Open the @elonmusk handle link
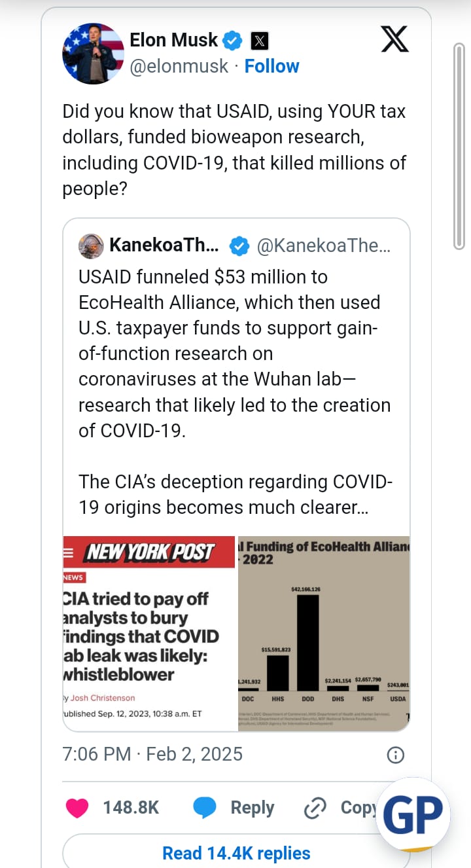 (x=179, y=66)
